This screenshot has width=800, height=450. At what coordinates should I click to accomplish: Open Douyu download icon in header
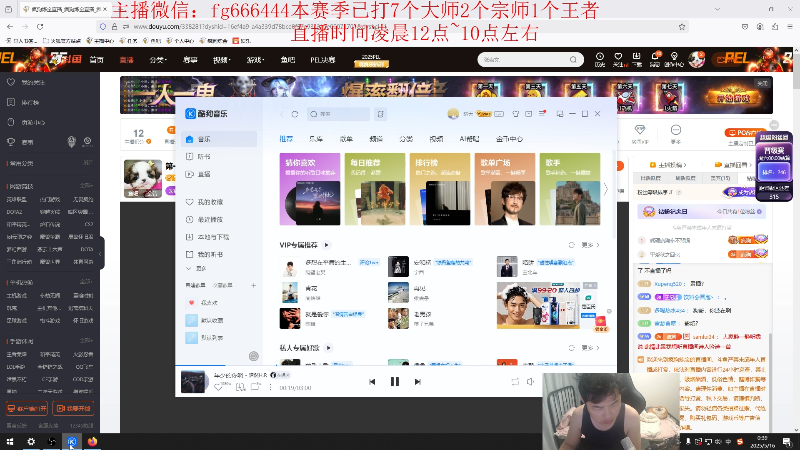click(x=636, y=59)
